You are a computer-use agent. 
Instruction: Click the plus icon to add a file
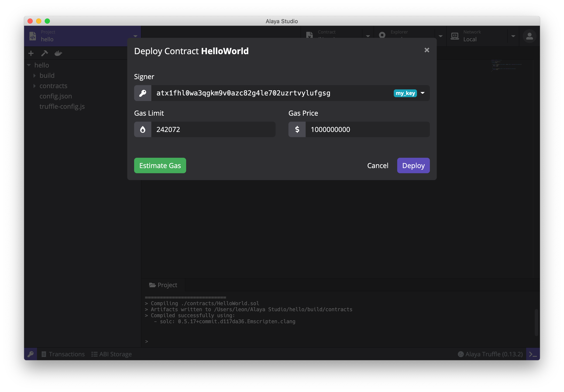31,53
